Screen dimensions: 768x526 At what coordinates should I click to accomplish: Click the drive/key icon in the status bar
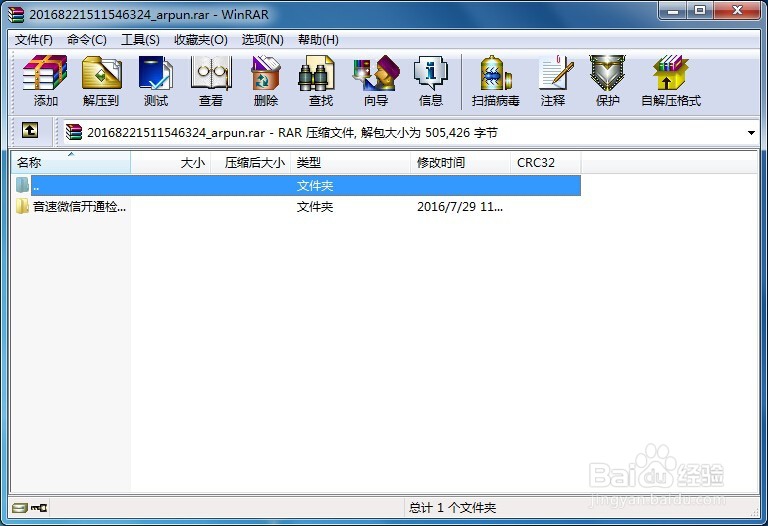tap(30, 507)
